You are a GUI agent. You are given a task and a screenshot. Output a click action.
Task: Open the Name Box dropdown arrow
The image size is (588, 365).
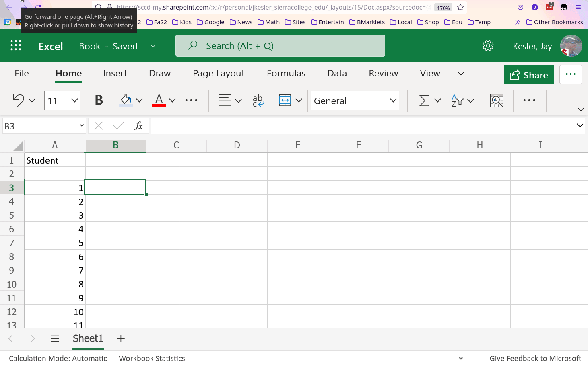tap(82, 125)
